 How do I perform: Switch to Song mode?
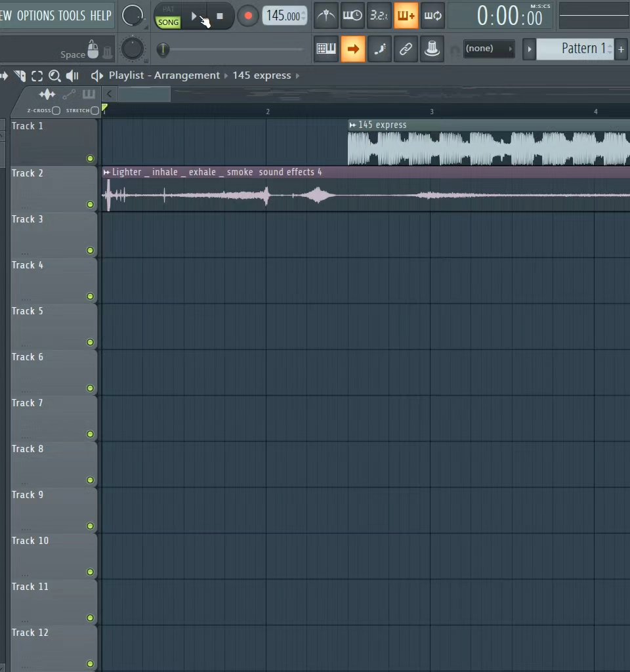click(x=168, y=22)
